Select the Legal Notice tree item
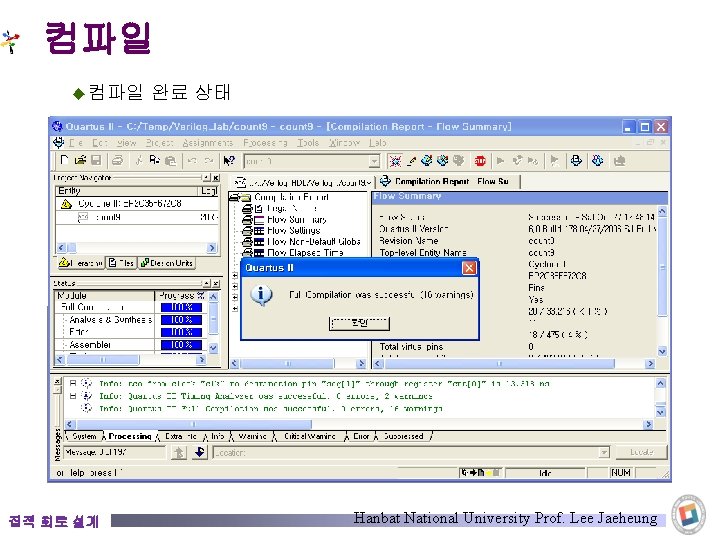Screen dimensions: 720x540 pyautogui.click(x=292, y=208)
